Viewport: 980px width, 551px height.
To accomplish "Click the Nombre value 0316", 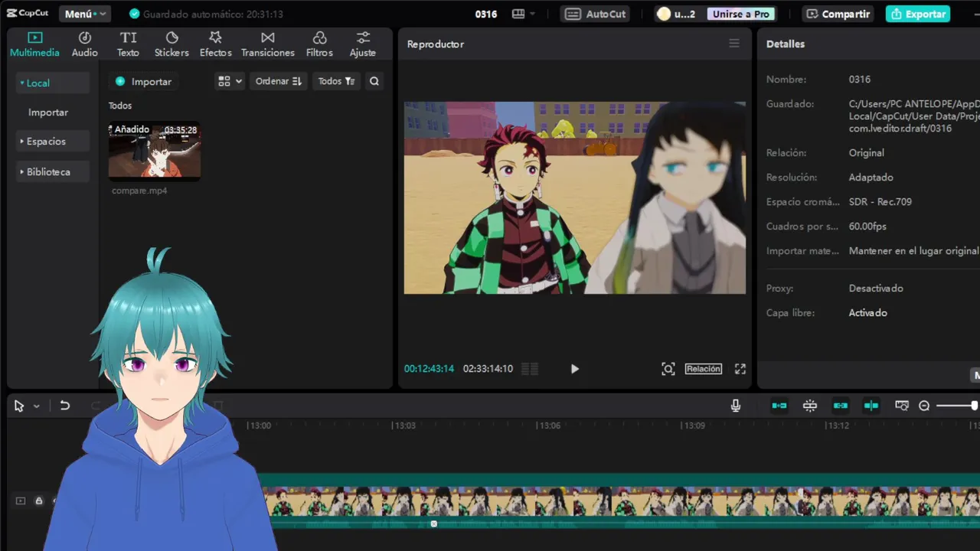I will (860, 79).
